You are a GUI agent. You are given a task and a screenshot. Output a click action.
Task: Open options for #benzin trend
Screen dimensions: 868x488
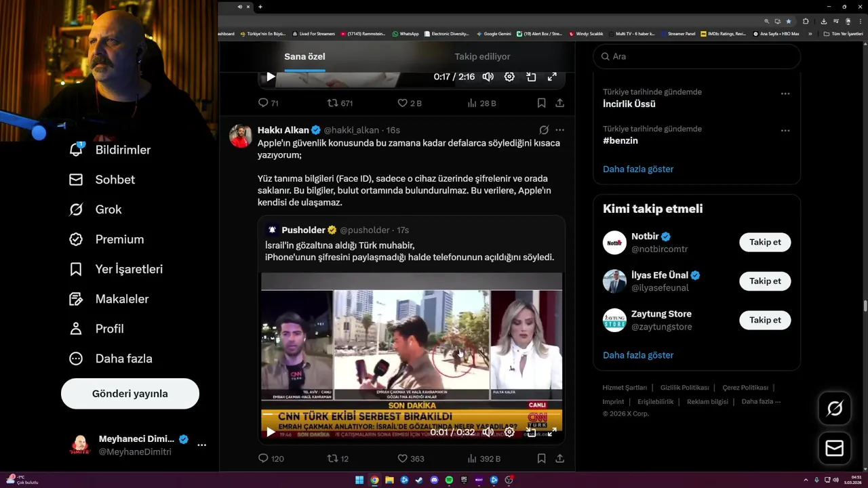pos(785,130)
